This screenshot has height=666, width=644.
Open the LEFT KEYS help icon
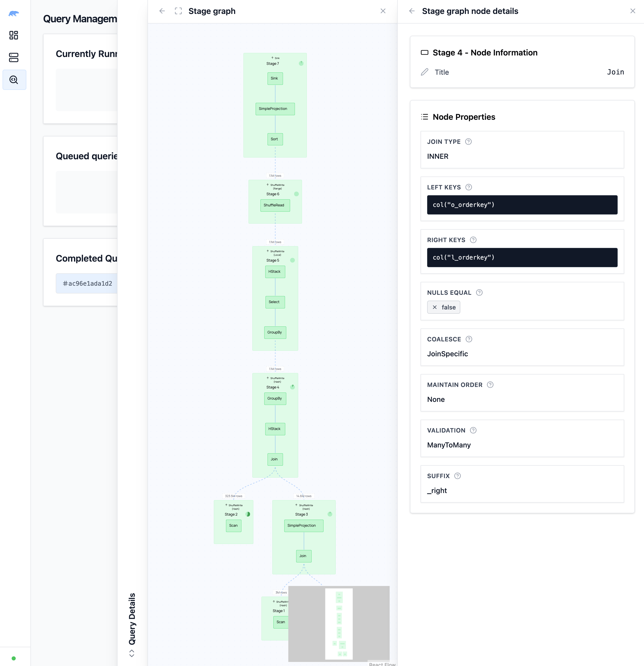(x=469, y=187)
